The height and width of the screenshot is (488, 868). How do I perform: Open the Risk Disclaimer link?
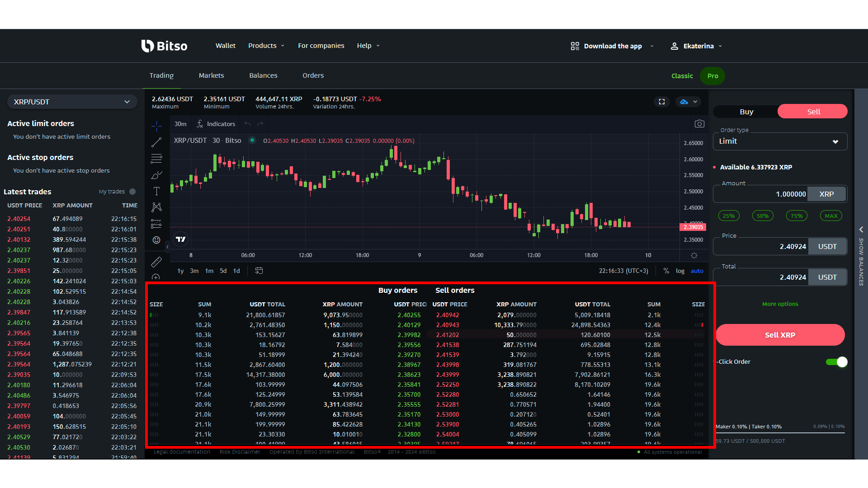(x=240, y=451)
